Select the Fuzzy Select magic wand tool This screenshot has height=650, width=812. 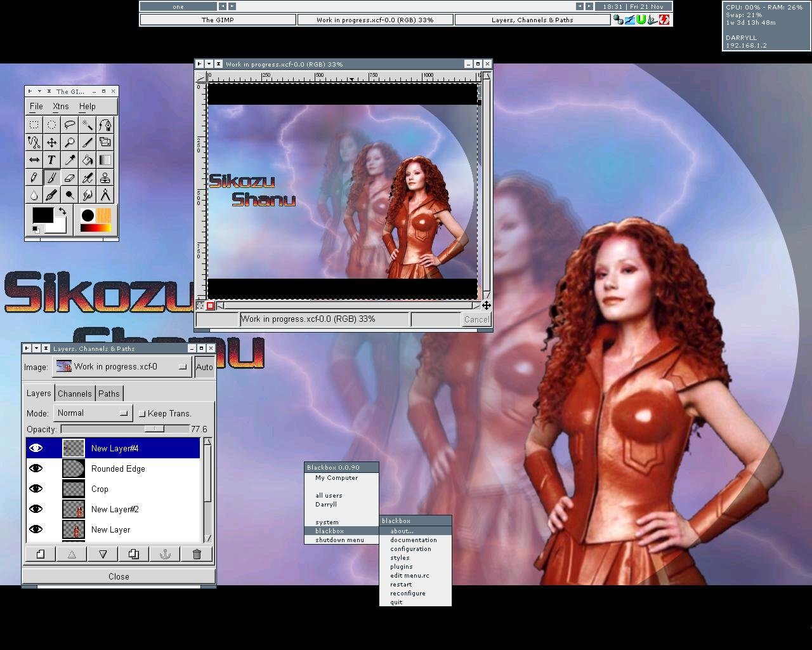click(88, 124)
